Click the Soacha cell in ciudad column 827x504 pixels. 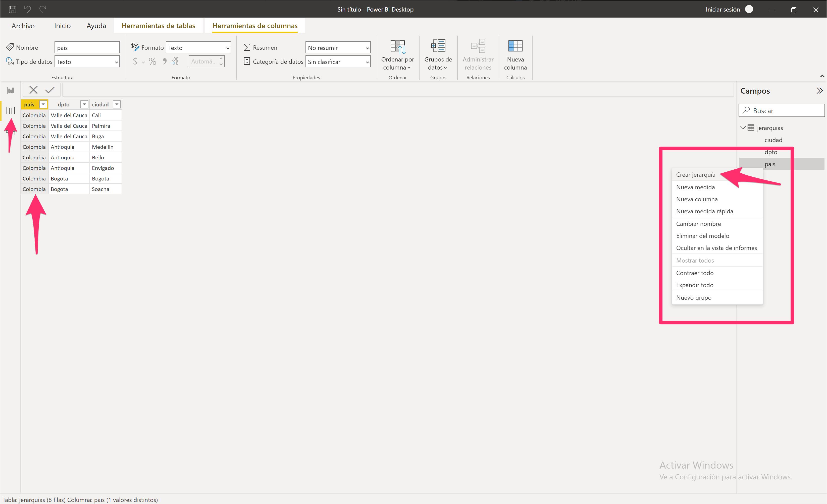click(x=106, y=189)
